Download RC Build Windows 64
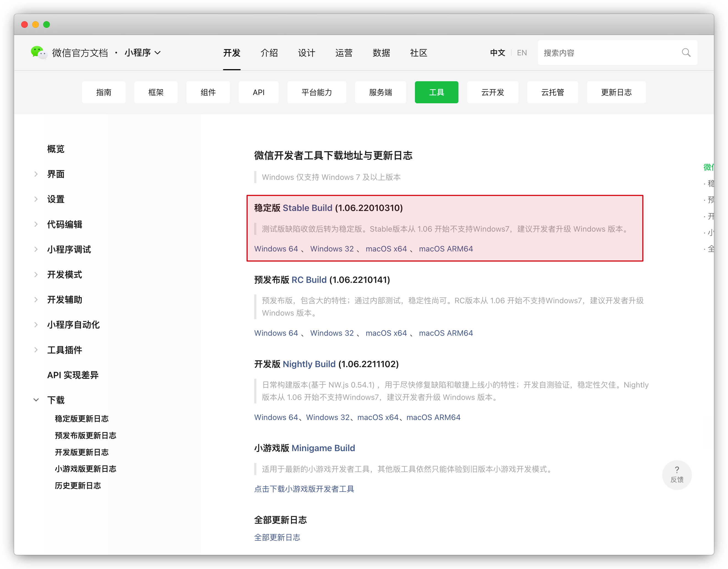Image resolution: width=728 pixels, height=569 pixels. pyautogui.click(x=276, y=333)
